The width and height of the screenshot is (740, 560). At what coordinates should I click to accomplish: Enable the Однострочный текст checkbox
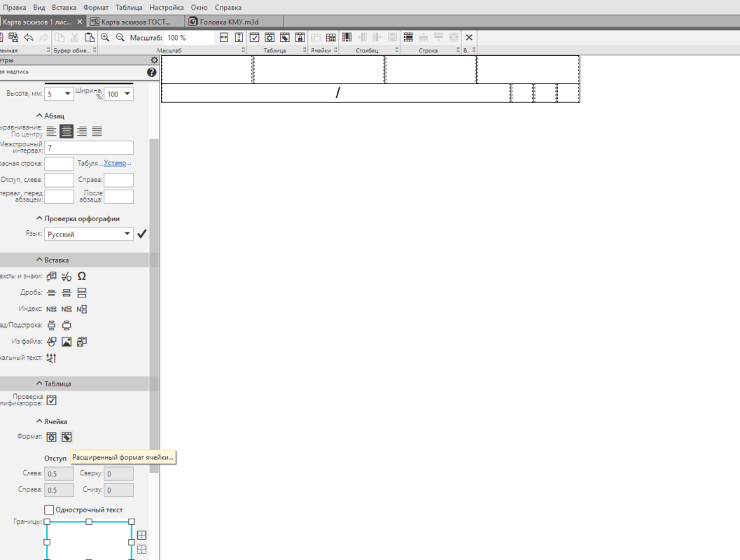49,510
